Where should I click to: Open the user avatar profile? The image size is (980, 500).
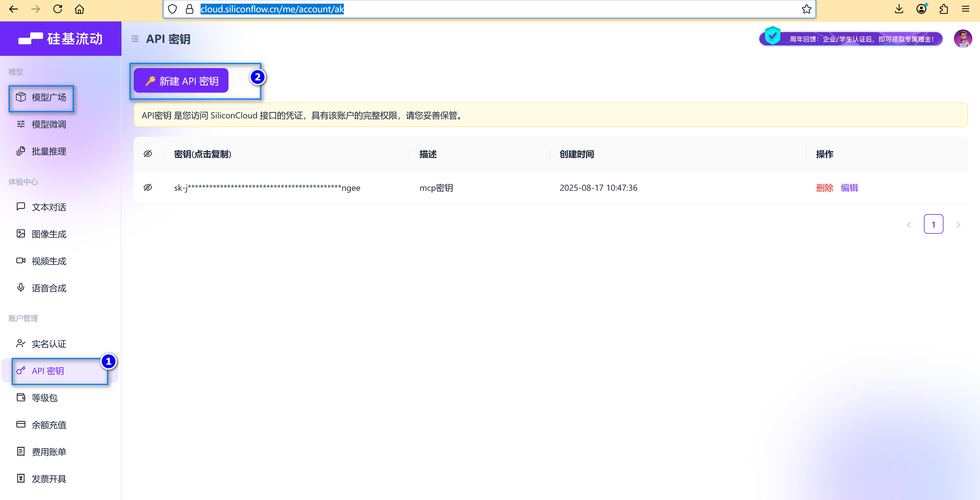click(x=963, y=38)
